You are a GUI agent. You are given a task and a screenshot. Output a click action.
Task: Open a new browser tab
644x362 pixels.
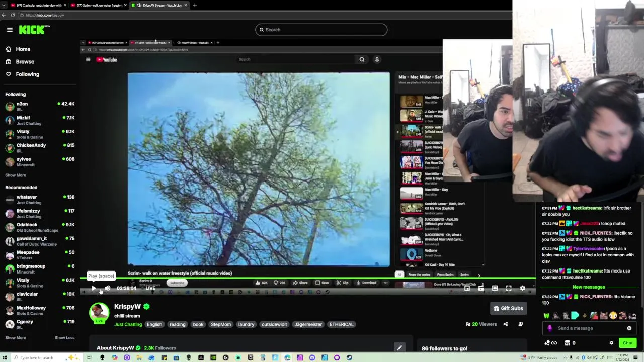(195, 5)
